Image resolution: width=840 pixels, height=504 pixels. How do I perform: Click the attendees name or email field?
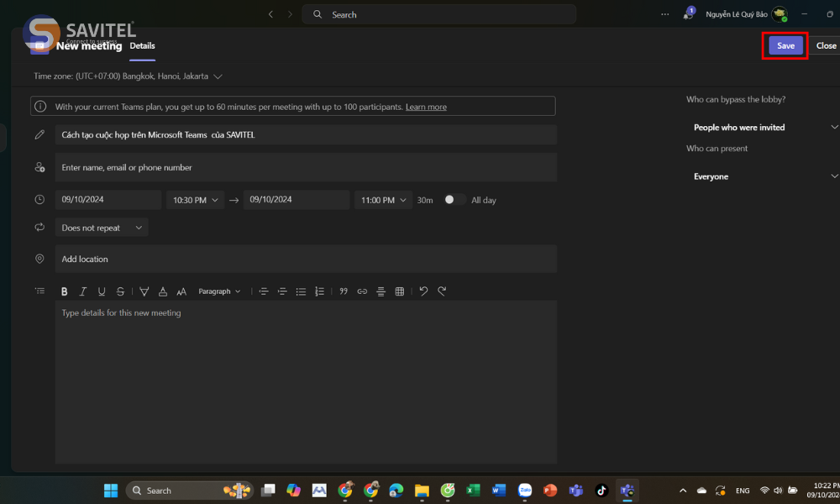[x=306, y=168]
